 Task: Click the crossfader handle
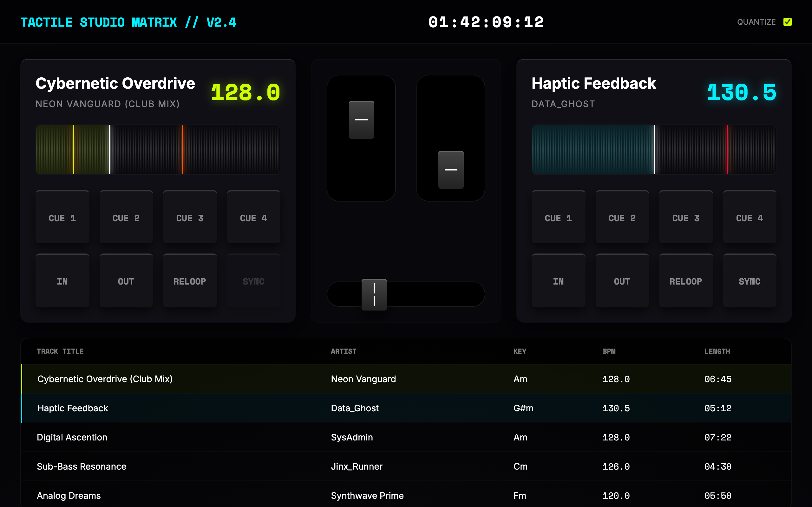(374, 294)
